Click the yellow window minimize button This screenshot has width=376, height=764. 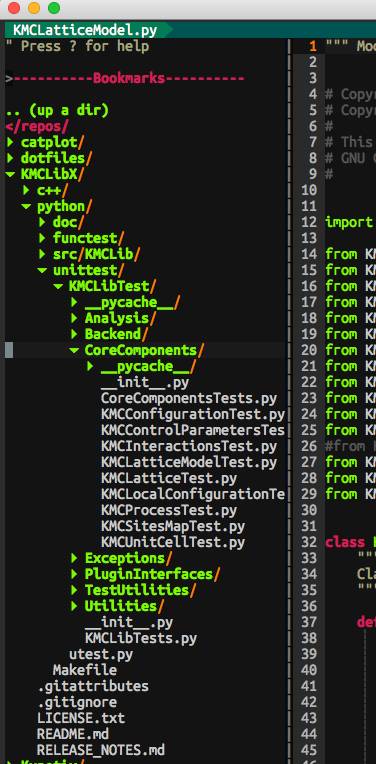pos(34,8)
